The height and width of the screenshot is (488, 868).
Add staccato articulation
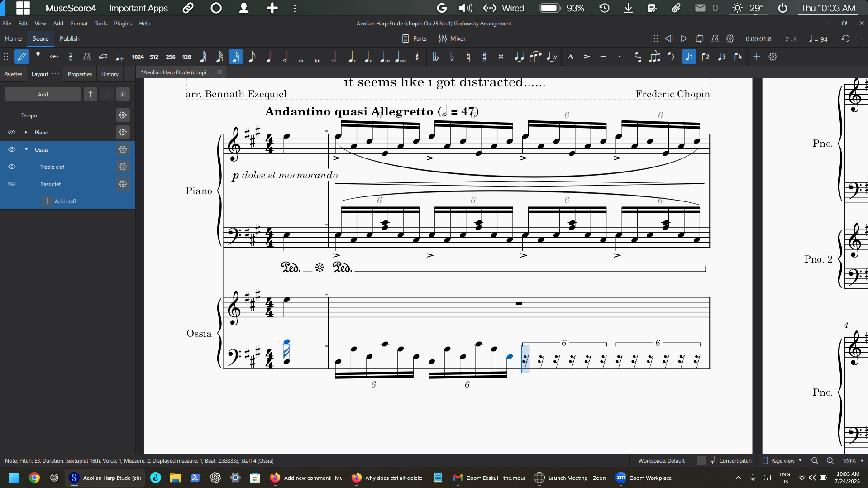pos(619,57)
